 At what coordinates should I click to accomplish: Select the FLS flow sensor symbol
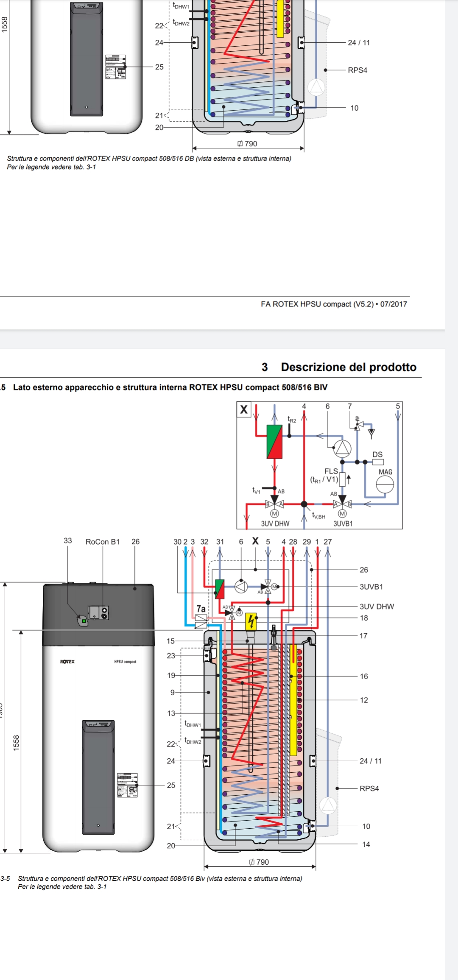(342, 479)
